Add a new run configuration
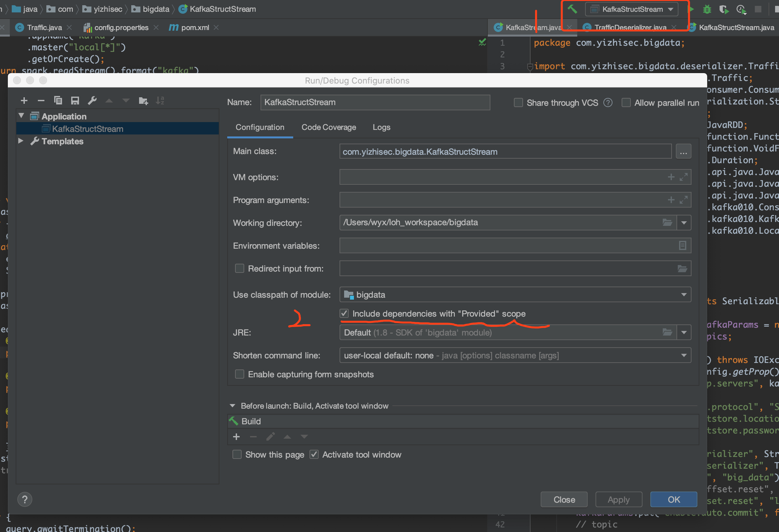The width and height of the screenshot is (779, 532). 24,100
